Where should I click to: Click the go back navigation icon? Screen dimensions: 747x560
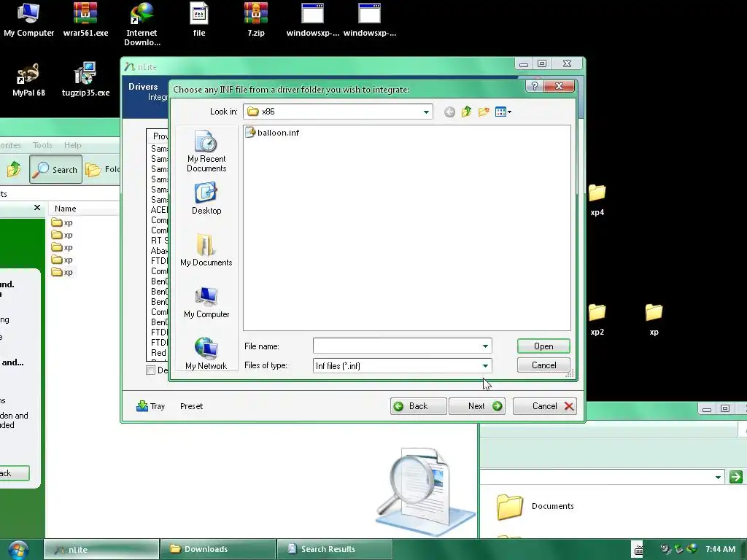pyautogui.click(x=449, y=112)
